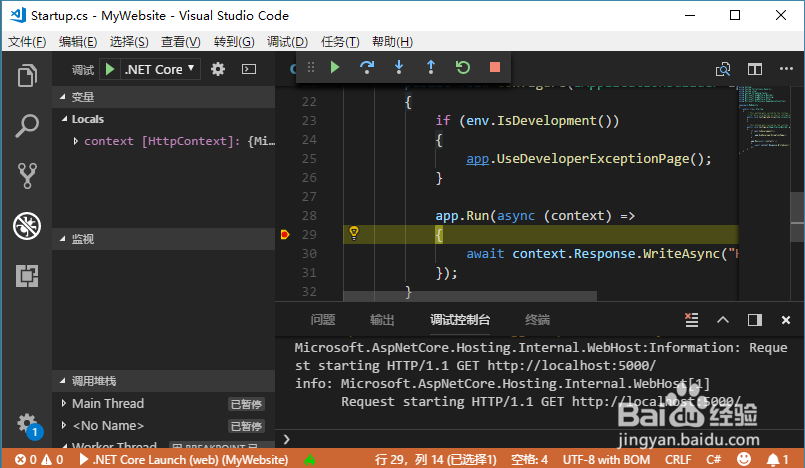Move the panel to the side
Viewport: 805px width, 468px height.
click(755, 320)
